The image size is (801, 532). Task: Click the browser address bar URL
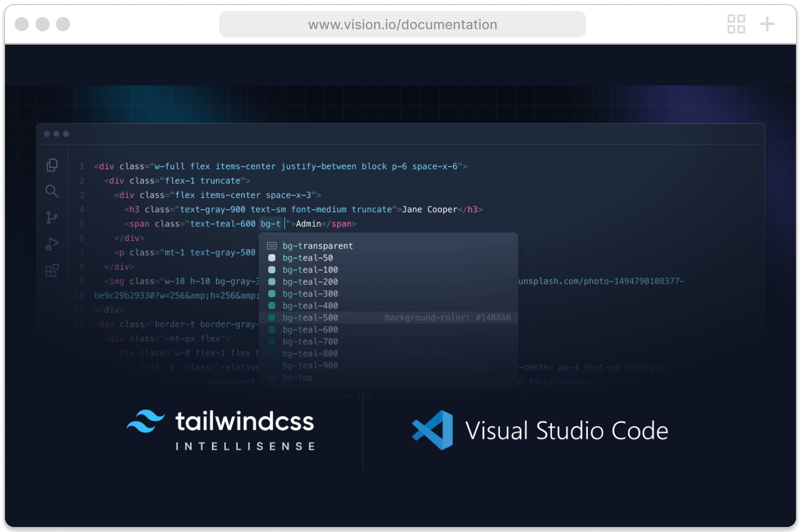coord(403,24)
